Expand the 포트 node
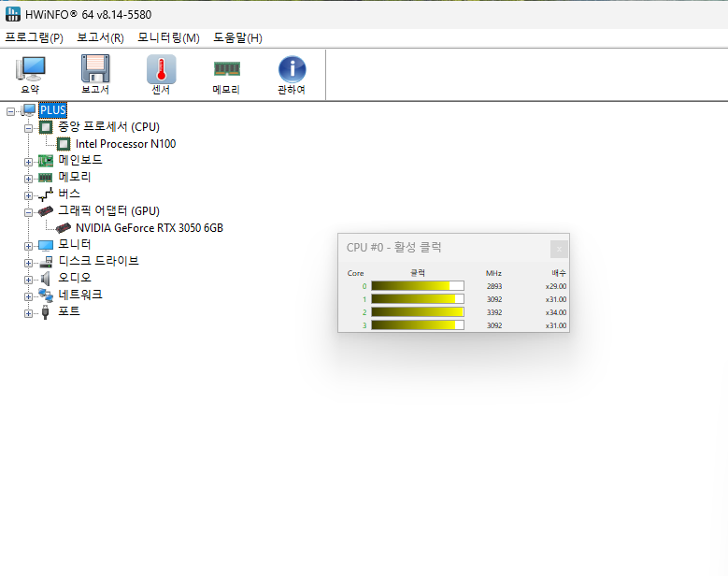This screenshot has width=728, height=576. tap(28, 313)
